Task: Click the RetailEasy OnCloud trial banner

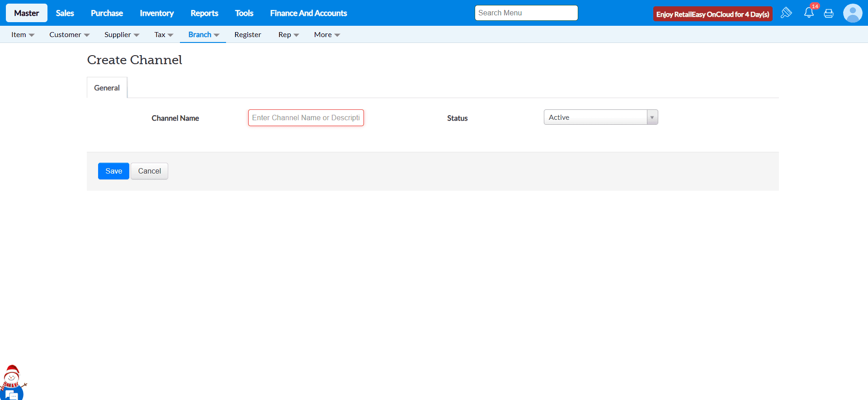Action: click(x=713, y=14)
